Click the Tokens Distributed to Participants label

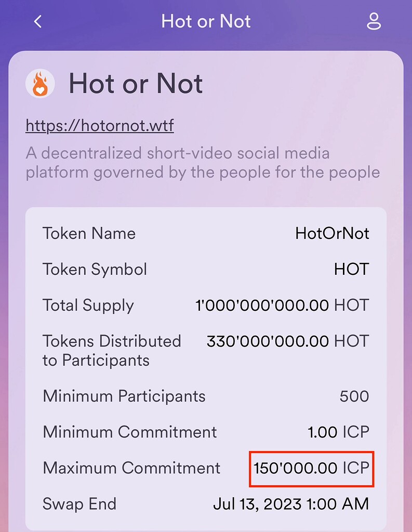click(x=111, y=351)
